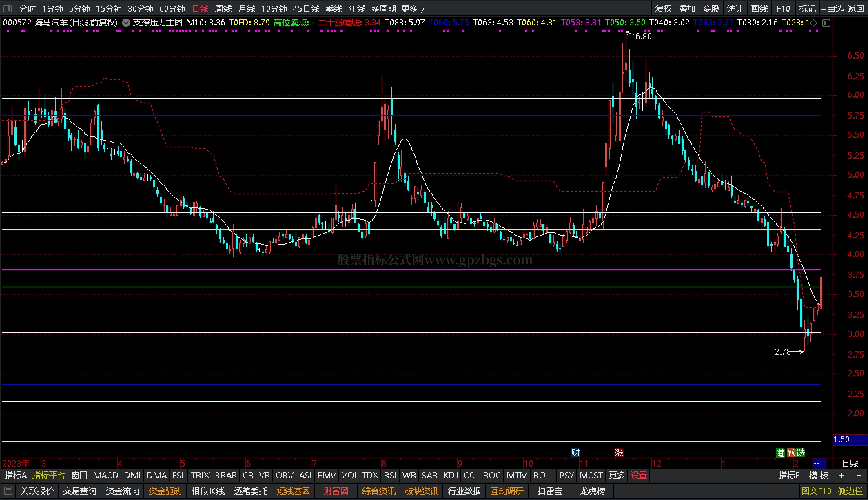Switch to 周线 weekly chart
Screen dimensions: 868x500
coord(223,9)
